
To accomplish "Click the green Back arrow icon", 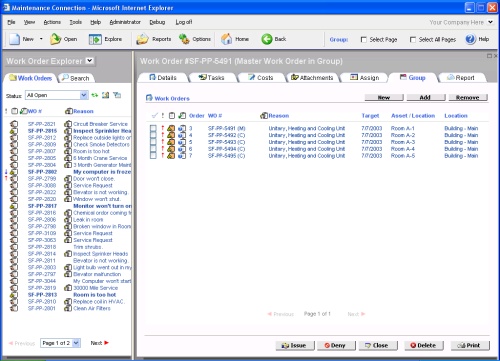I will 266,39.
